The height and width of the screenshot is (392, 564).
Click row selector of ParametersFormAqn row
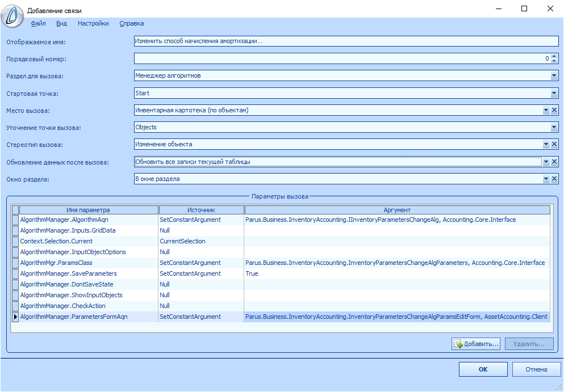tap(15, 317)
